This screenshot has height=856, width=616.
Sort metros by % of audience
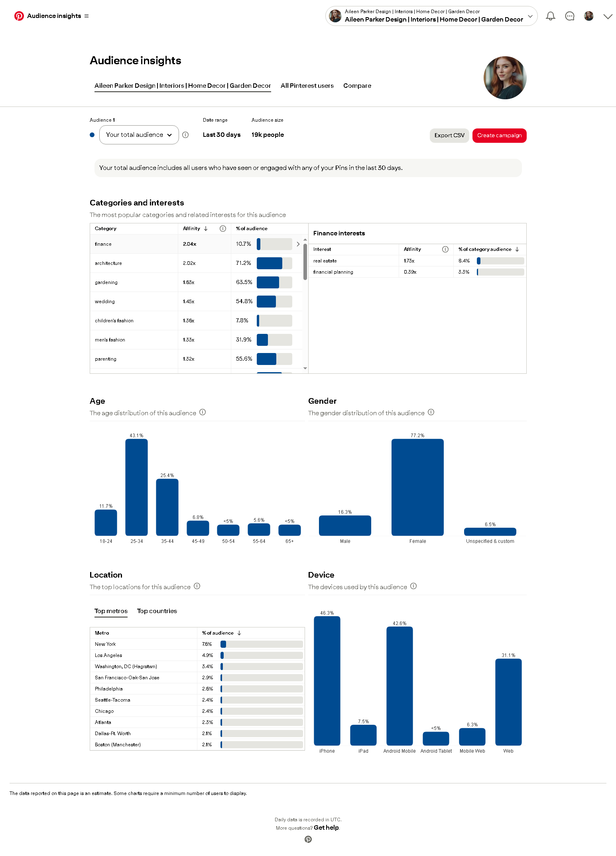point(239,633)
